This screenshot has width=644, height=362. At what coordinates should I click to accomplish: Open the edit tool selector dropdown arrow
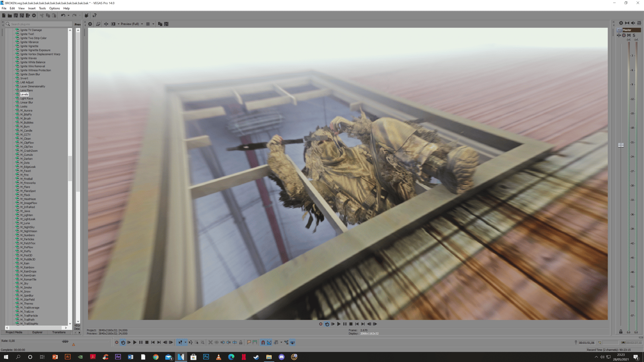185,343
